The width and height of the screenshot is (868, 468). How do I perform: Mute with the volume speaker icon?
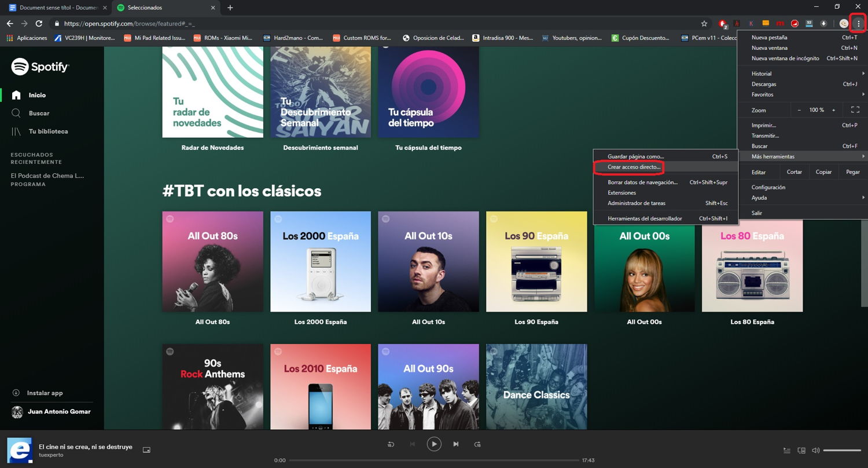point(816,450)
